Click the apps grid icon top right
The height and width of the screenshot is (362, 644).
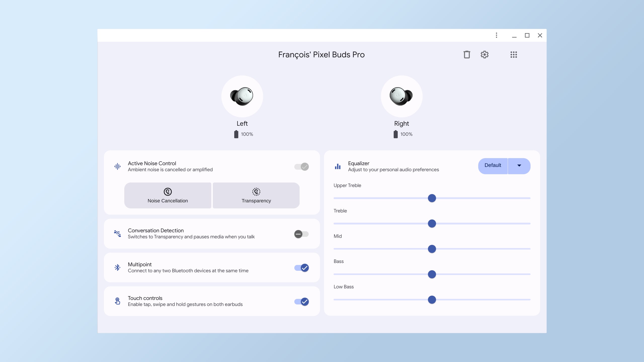click(513, 54)
